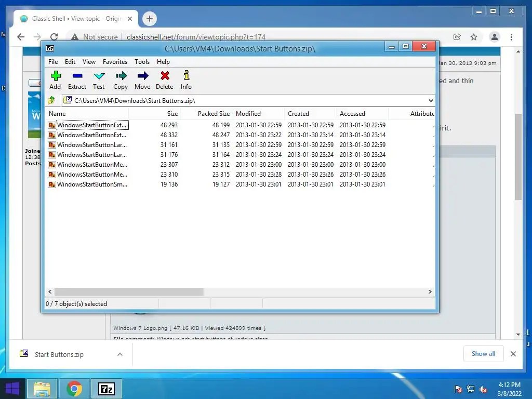
Task: Select file row with size 23 307
Action: click(240, 165)
